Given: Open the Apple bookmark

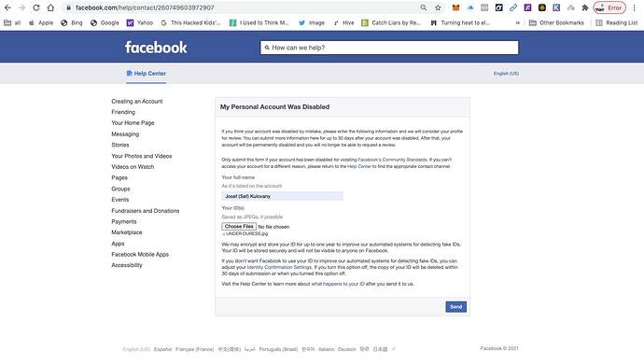Looking at the screenshot, I should click(x=41, y=23).
